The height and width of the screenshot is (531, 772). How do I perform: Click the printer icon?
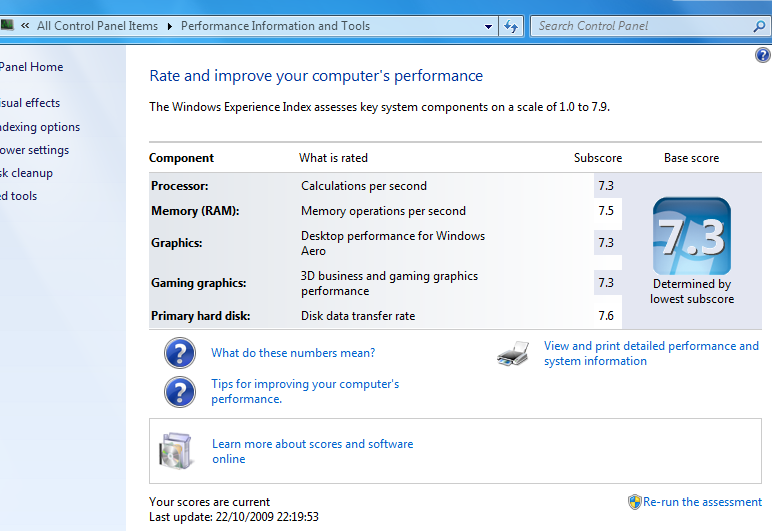pyautogui.click(x=514, y=353)
